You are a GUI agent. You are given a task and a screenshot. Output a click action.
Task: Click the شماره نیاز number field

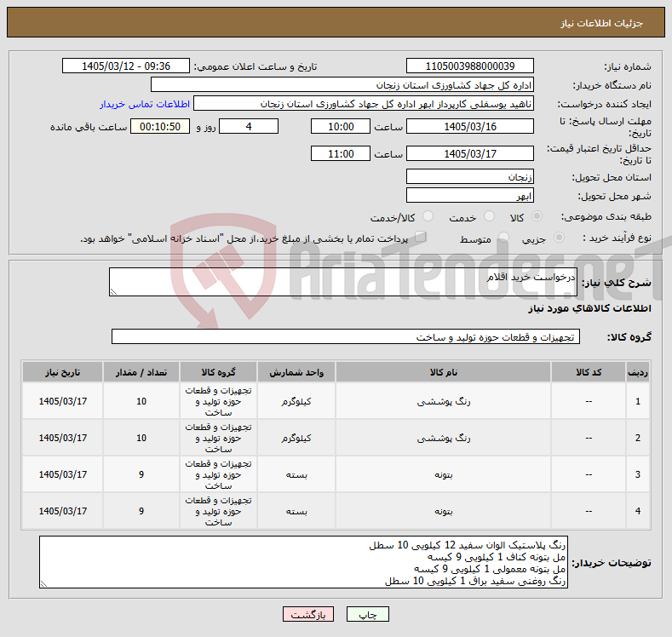469,66
